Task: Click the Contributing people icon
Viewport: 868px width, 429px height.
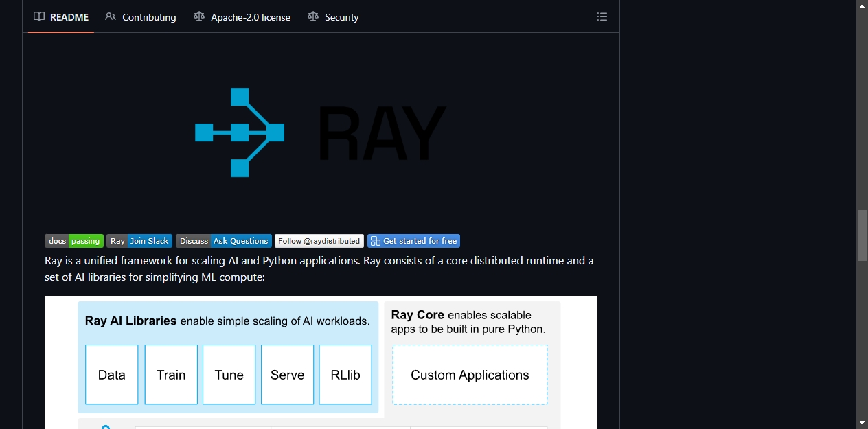Action: (x=111, y=16)
